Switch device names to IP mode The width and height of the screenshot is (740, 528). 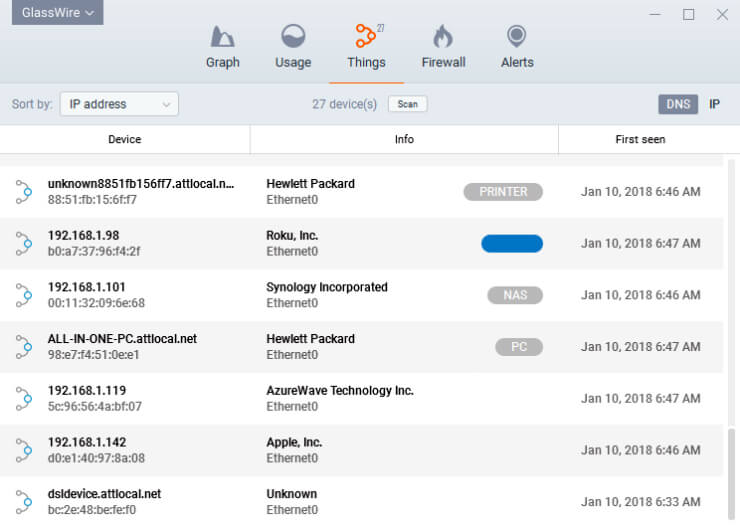(x=714, y=104)
